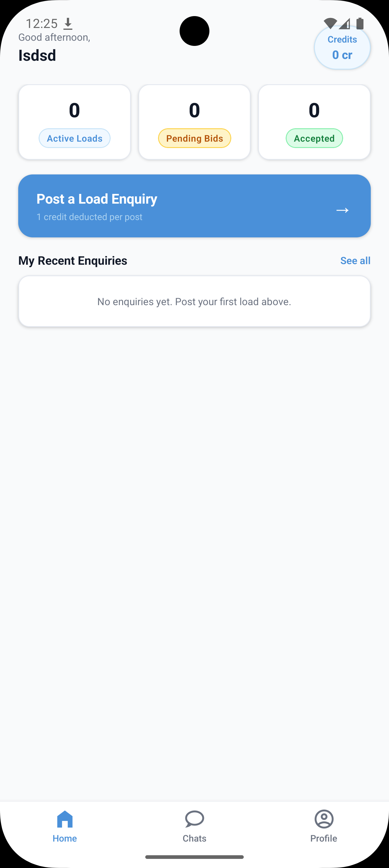Open the Chats speech bubble icon
The height and width of the screenshot is (868, 389).
(194, 819)
